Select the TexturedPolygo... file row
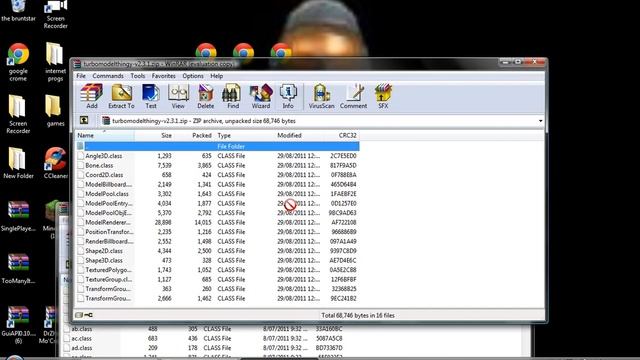 point(218,270)
